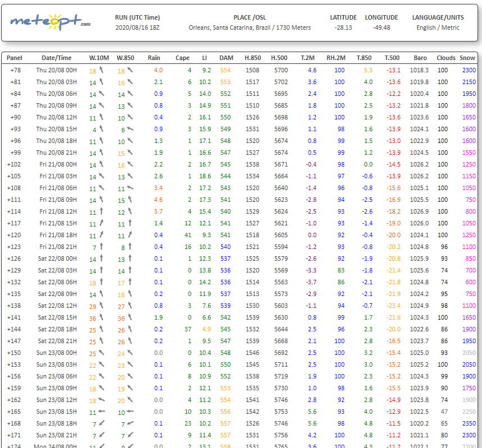The image size is (482, 448).
Task: Click the W.10M arrow in row +171
Action: point(102,435)
